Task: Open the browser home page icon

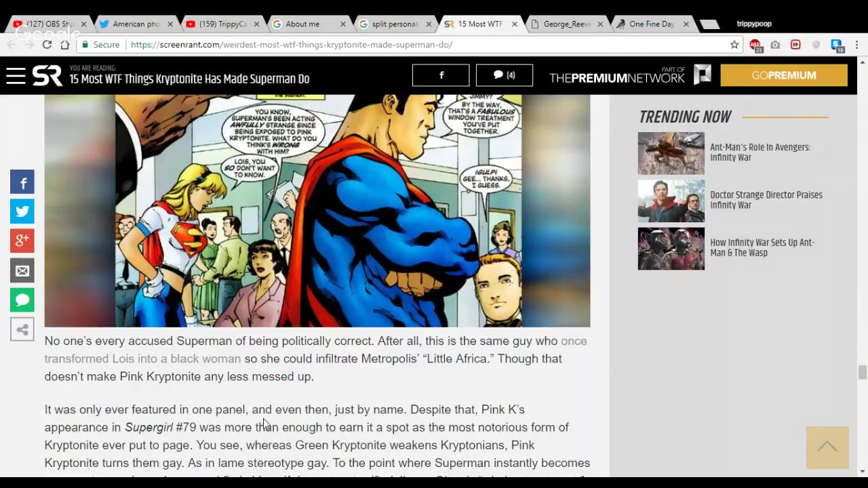Action: (64, 45)
